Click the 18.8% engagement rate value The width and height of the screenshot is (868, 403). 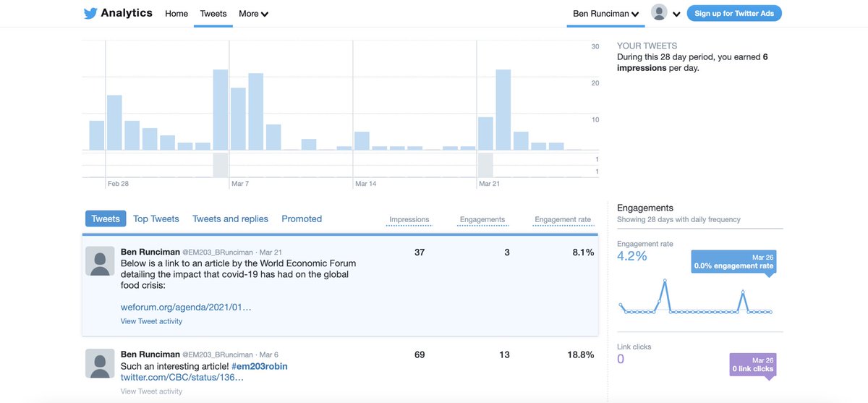(x=582, y=355)
